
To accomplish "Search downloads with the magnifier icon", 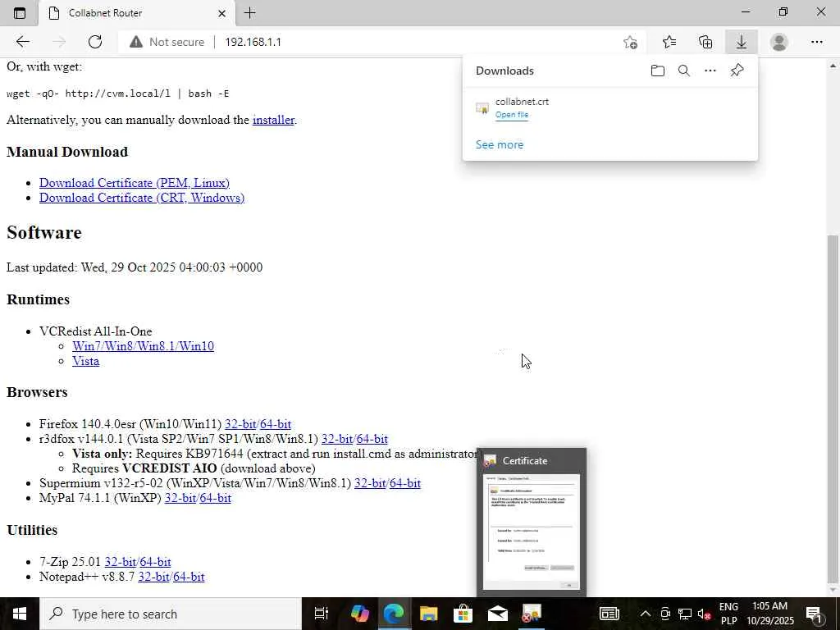I will (684, 71).
